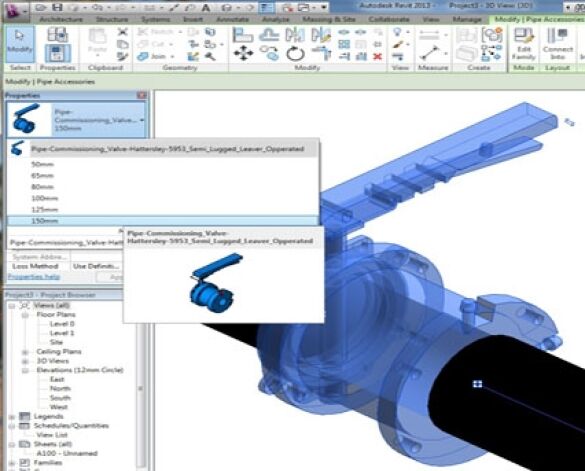Viewport: 585px width, 471px height.
Task: Open the Level 1 floor plan
Action: 62,333
